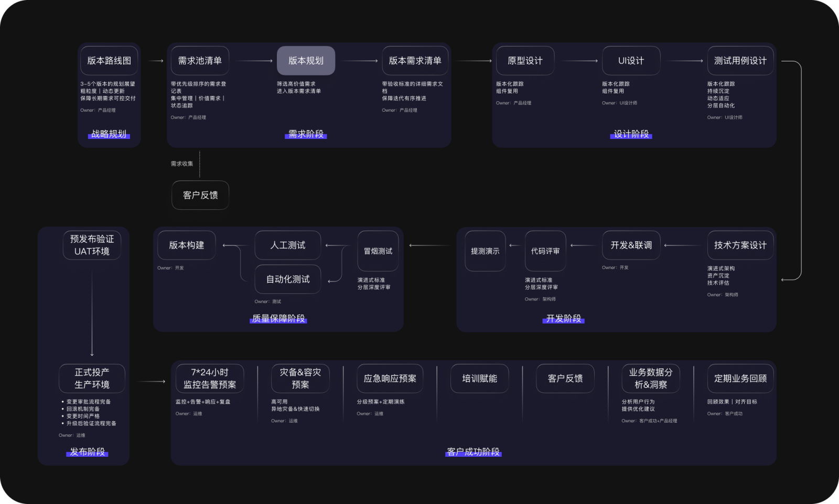Click the 版本路线图 node

coord(109,61)
